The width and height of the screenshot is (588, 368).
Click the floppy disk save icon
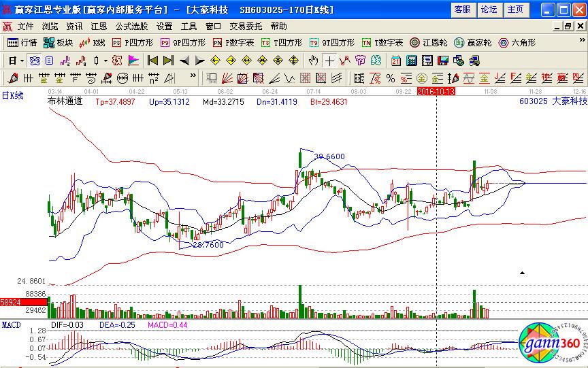[x=442, y=61]
